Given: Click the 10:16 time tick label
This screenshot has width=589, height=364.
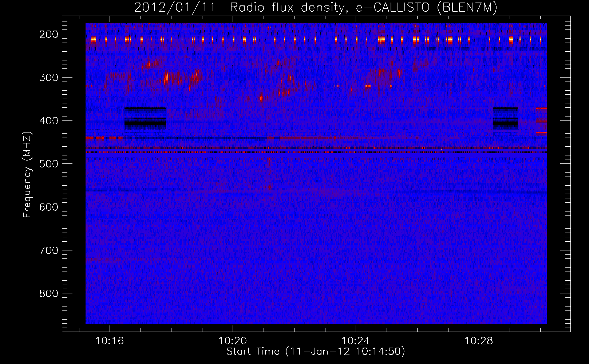Looking at the screenshot, I should click(110, 341).
